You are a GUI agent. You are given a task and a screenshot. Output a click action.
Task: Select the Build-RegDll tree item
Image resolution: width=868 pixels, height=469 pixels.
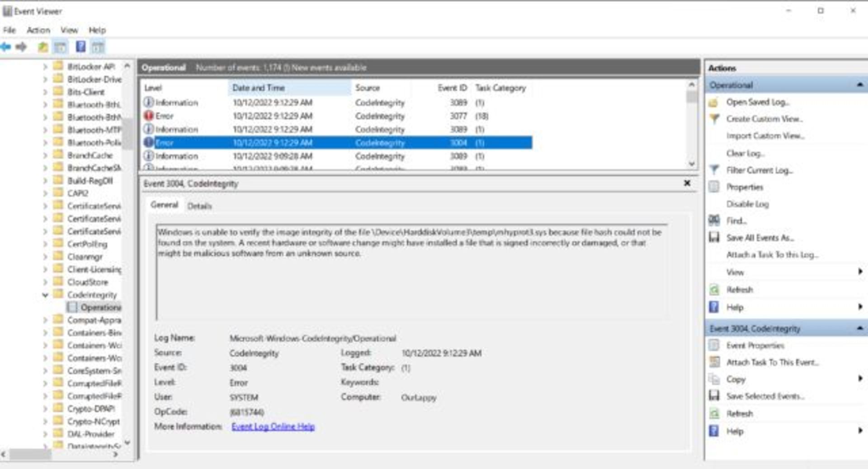tap(90, 181)
